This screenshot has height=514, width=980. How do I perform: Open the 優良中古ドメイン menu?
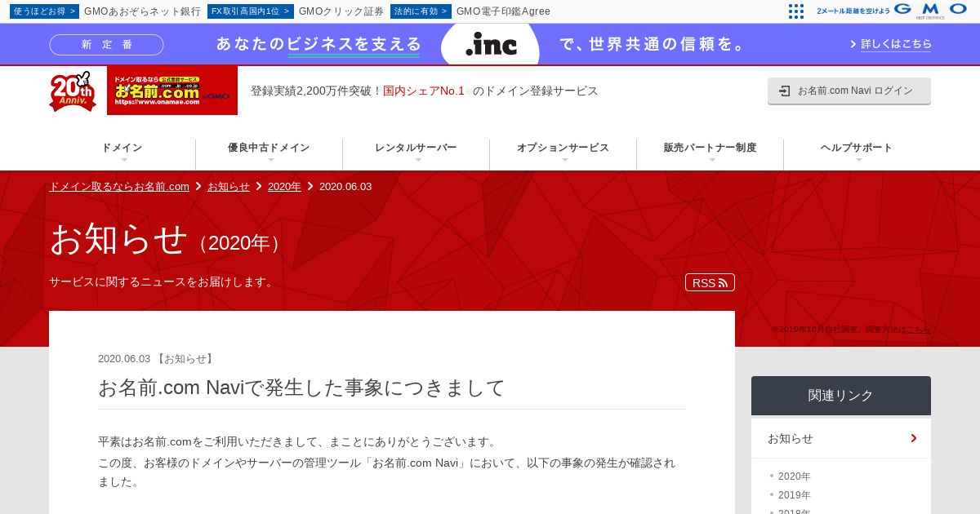click(x=269, y=148)
